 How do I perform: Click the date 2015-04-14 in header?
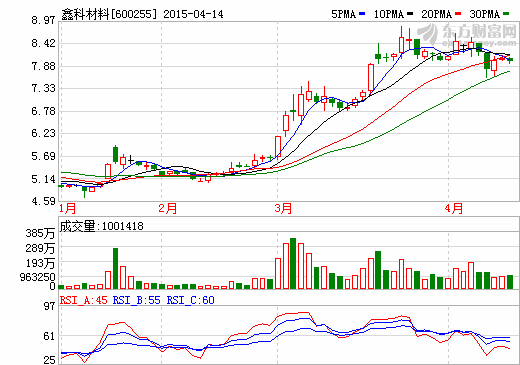tap(193, 14)
